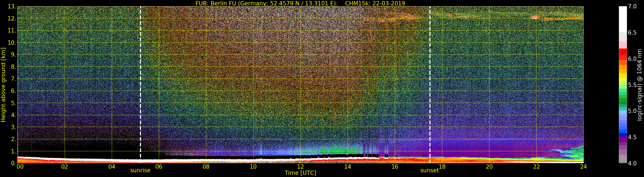Click the "00" time axis tick label
The image size is (644, 177).
[x=20, y=167]
